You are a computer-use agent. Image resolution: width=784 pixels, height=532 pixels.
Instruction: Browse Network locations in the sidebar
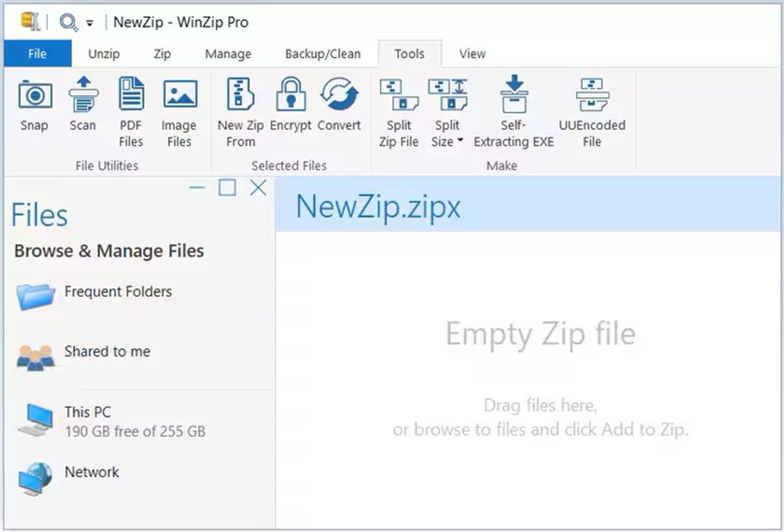(91, 472)
